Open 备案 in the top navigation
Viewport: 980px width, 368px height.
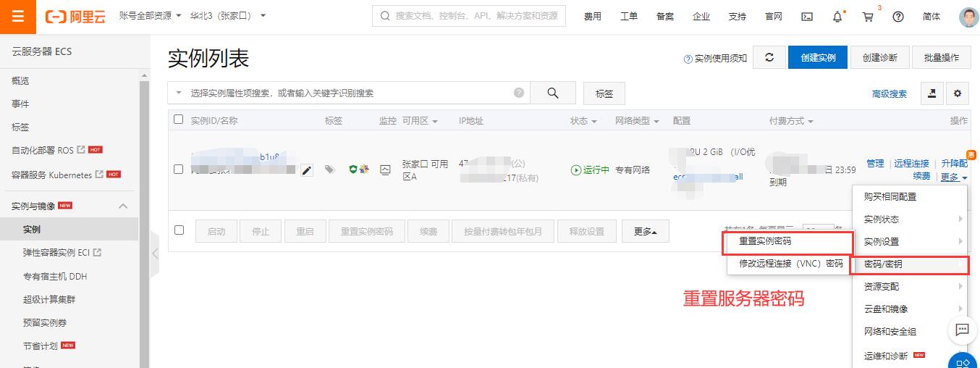coord(665,17)
